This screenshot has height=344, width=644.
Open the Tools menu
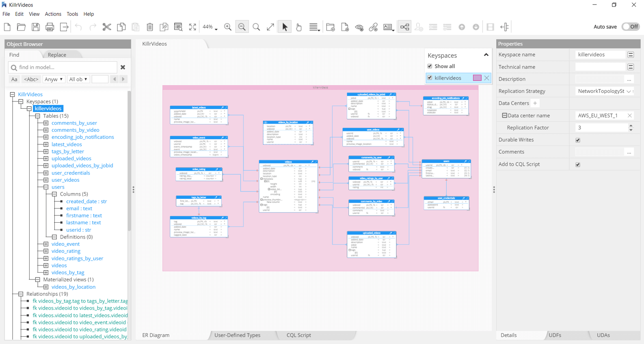click(72, 14)
